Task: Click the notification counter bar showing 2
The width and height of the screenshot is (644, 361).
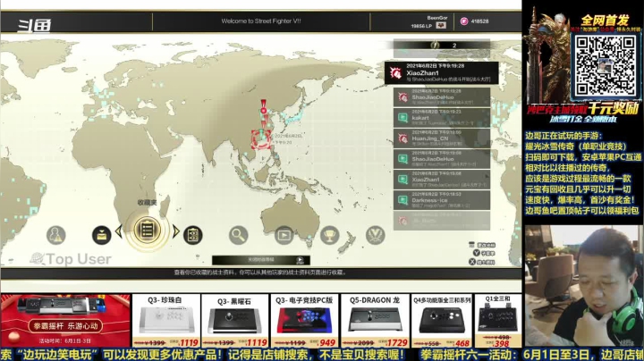Action: (442, 45)
